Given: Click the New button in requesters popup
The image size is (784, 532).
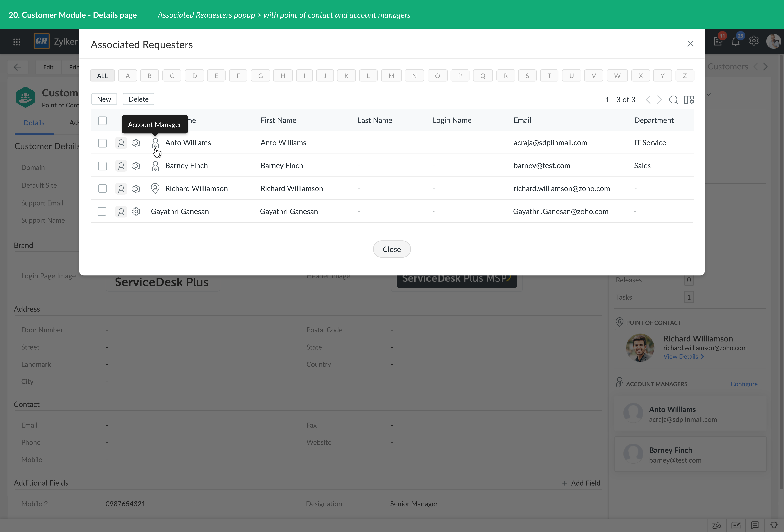Looking at the screenshot, I should coord(104,99).
